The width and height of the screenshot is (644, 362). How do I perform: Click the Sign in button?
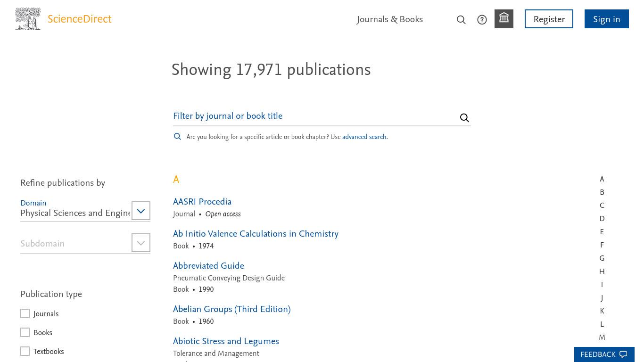[x=607, y=19]
